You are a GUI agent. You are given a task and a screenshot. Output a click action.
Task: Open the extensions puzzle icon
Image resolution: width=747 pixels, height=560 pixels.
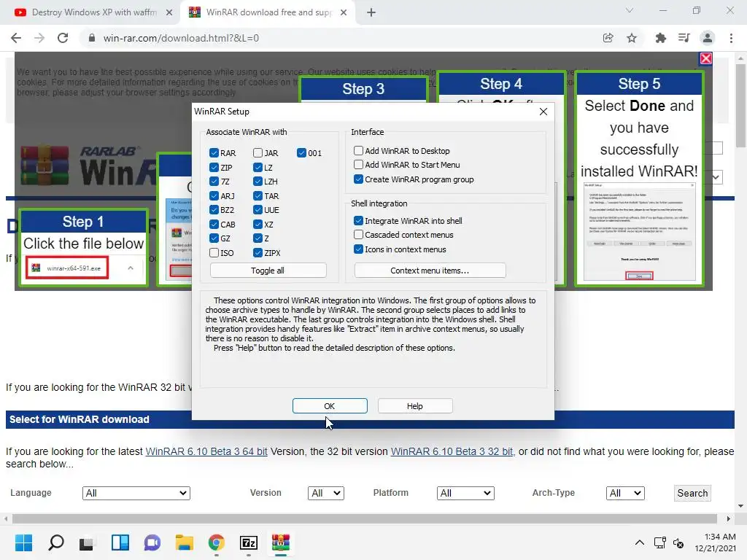(x=660, y=38)
